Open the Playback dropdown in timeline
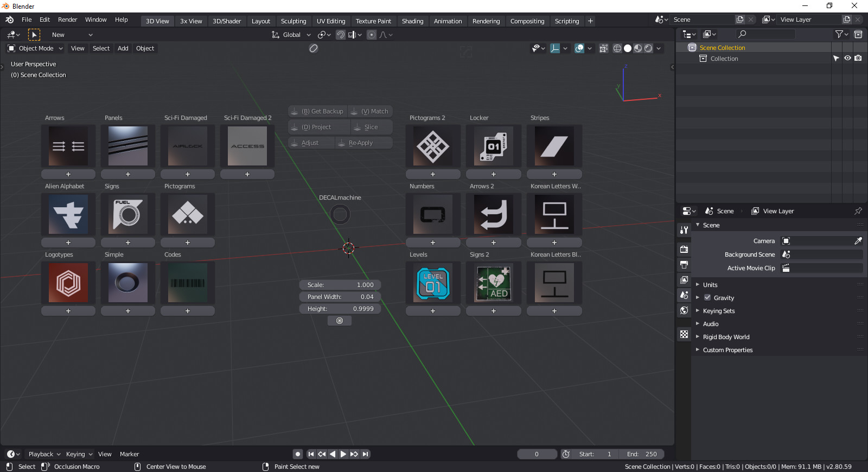 (x=44, y=454)
